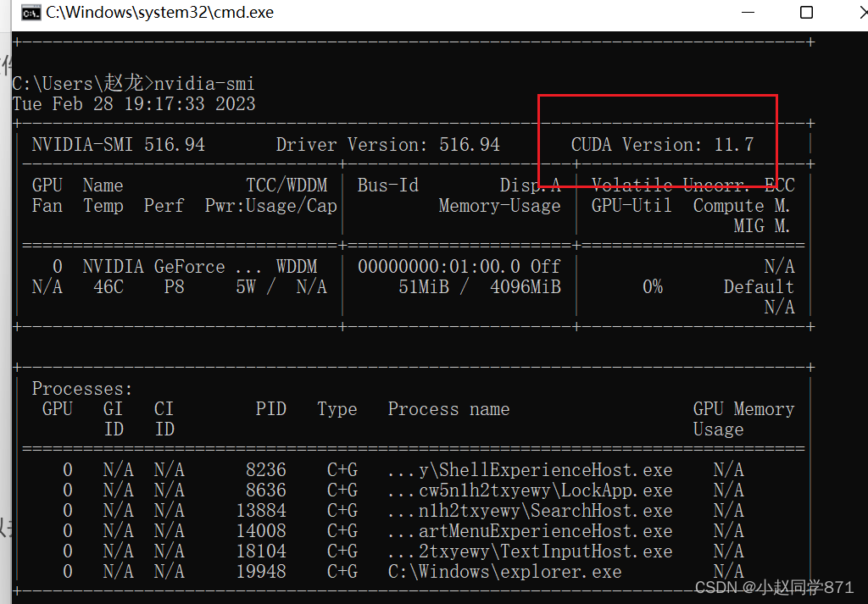Click the Bus-Id column header

[x=388, y=186]
